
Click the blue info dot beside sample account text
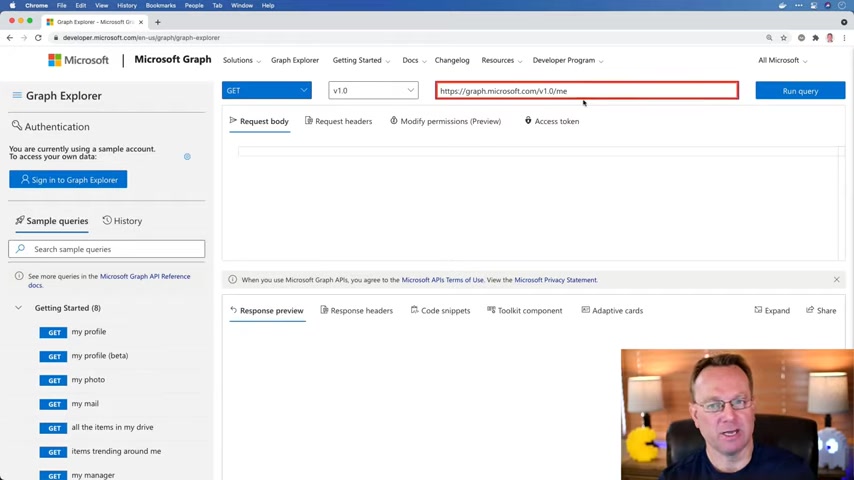187,156
